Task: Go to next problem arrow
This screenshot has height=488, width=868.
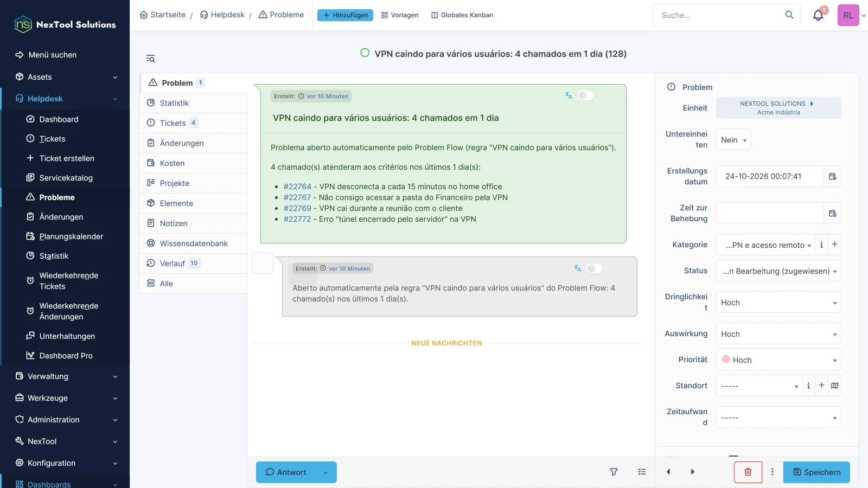Action: coord(693,472)
